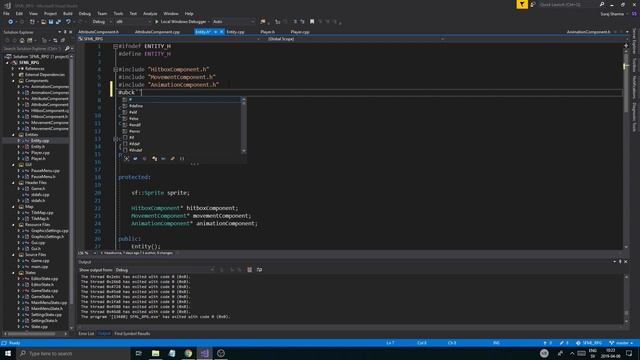Open the yellow notifications flag icon
Image resolution: width=640 pixels, height=360 pixels.
click(522, 4)
